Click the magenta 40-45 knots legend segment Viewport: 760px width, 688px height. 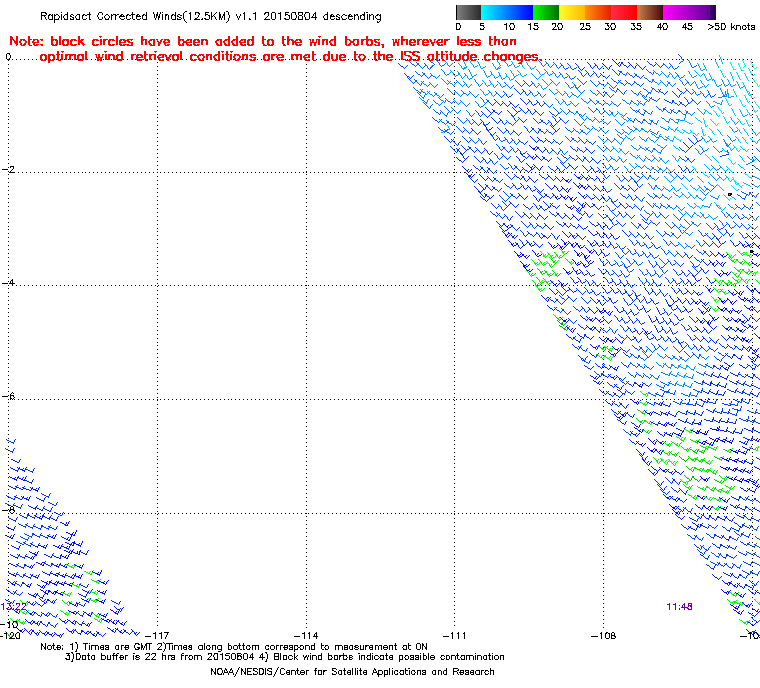pos(676,12)
